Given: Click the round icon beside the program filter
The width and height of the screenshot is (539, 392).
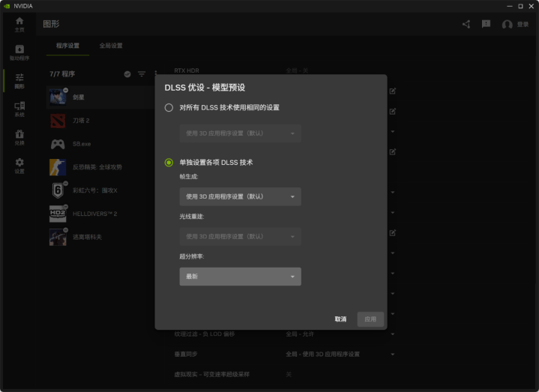Looking at the screenshot, I should pos(127,74).
